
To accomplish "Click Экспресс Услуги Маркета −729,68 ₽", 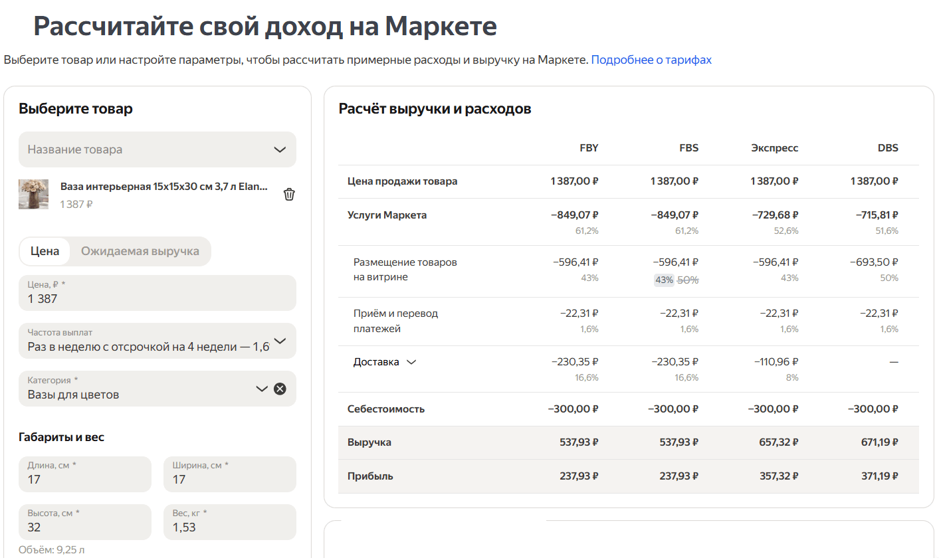I will (x=776, y=215).
